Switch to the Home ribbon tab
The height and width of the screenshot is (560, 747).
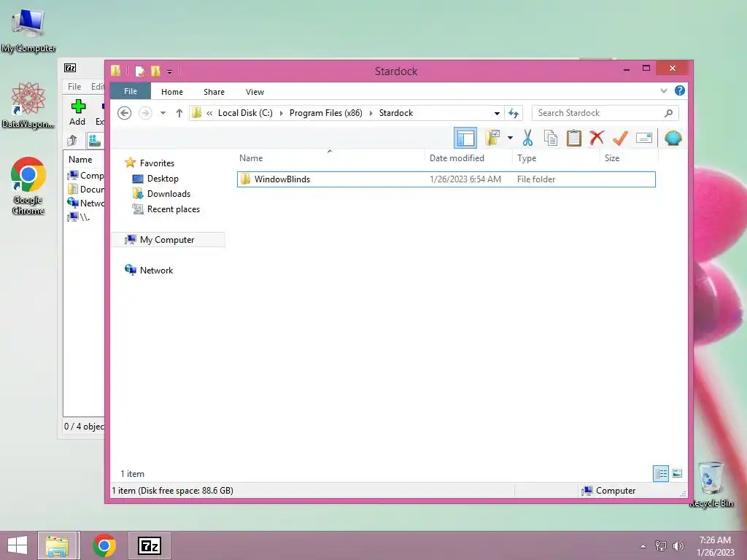point(172,92)
